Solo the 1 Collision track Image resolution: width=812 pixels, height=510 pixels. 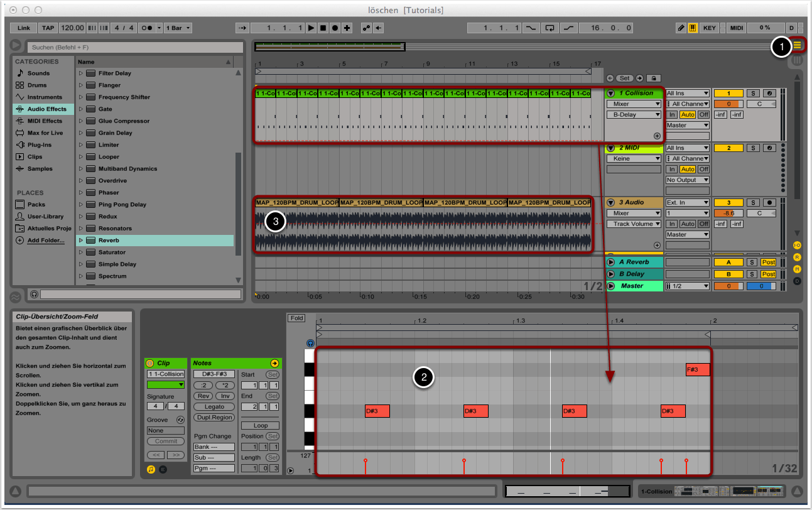tap(753, 94)
